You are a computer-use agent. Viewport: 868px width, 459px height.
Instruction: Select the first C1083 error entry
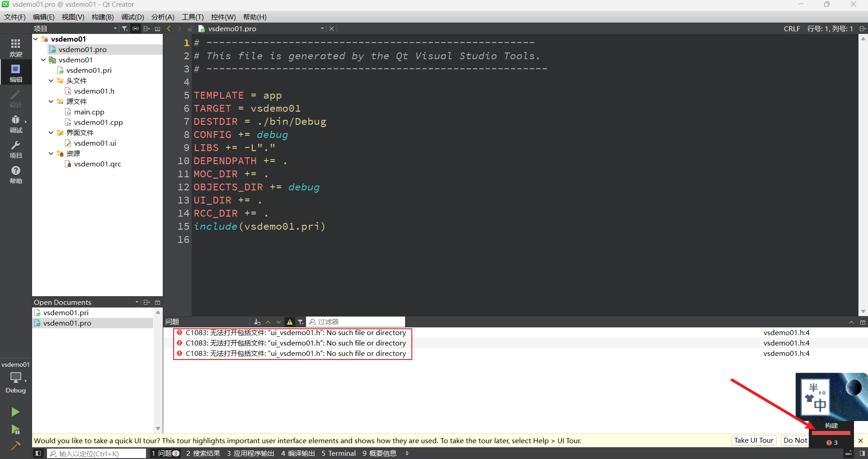pyautogui.click(x=515, y=333)
